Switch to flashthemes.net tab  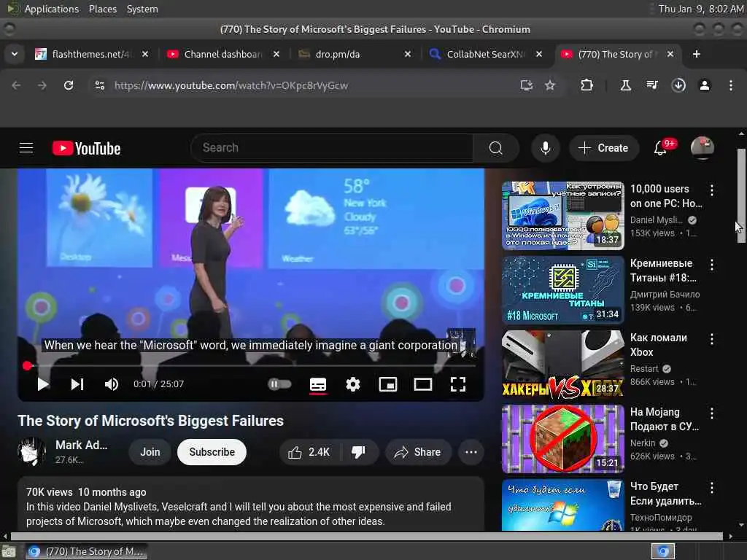click(x=92, y=54)
